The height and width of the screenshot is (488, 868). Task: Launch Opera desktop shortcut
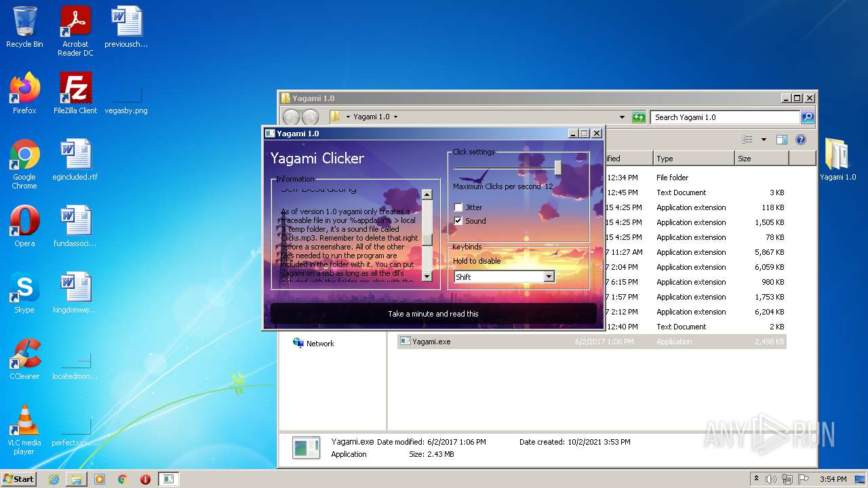[x=24, y=226]
